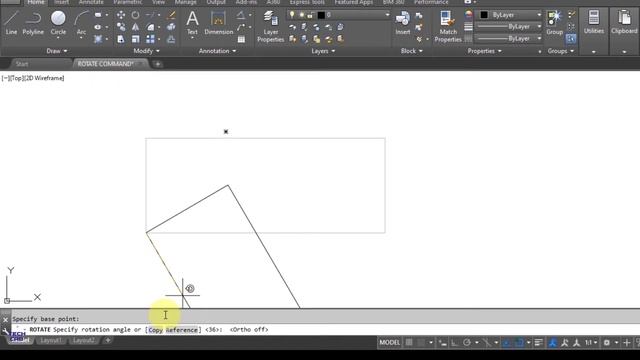Click the Explode tool in Modify panel
This screenshot has height=360, width=640.
171,27
